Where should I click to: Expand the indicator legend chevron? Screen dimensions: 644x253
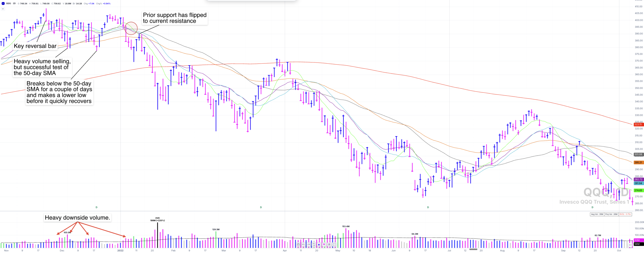3,9
